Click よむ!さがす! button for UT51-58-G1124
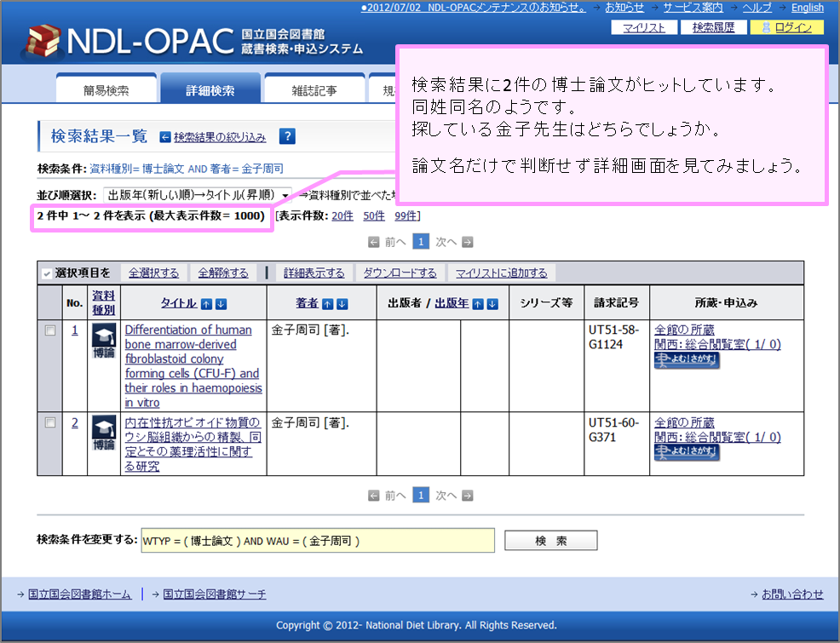This screenshot has height=643, width=840. click(687, 360)
